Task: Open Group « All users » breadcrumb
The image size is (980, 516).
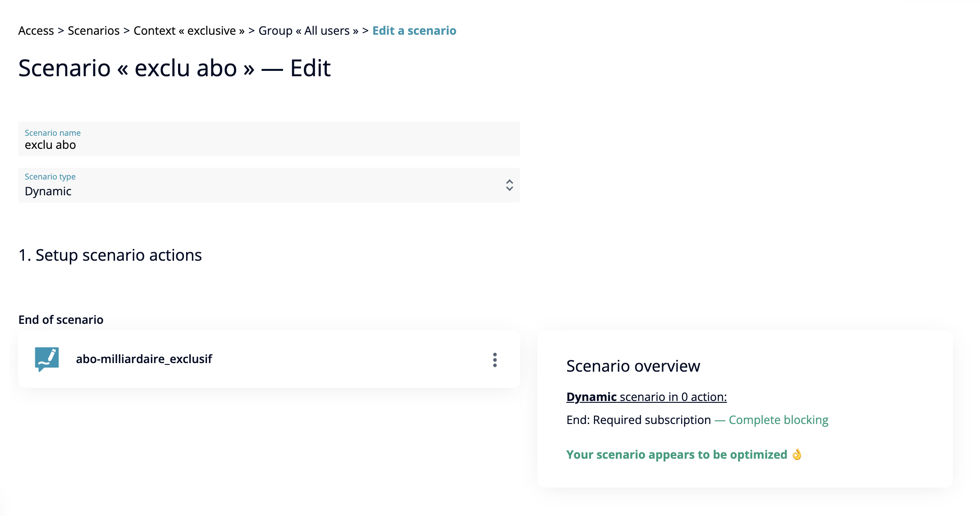Action: 308,31
